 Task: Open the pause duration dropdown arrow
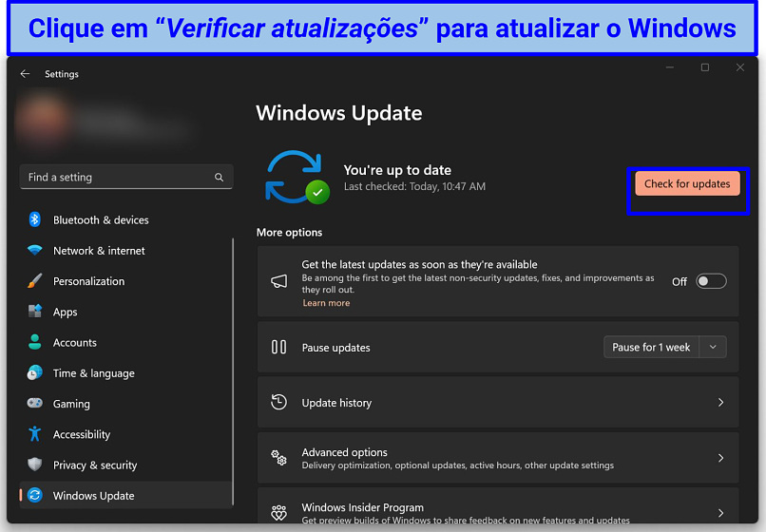click(x=713, y=348)
